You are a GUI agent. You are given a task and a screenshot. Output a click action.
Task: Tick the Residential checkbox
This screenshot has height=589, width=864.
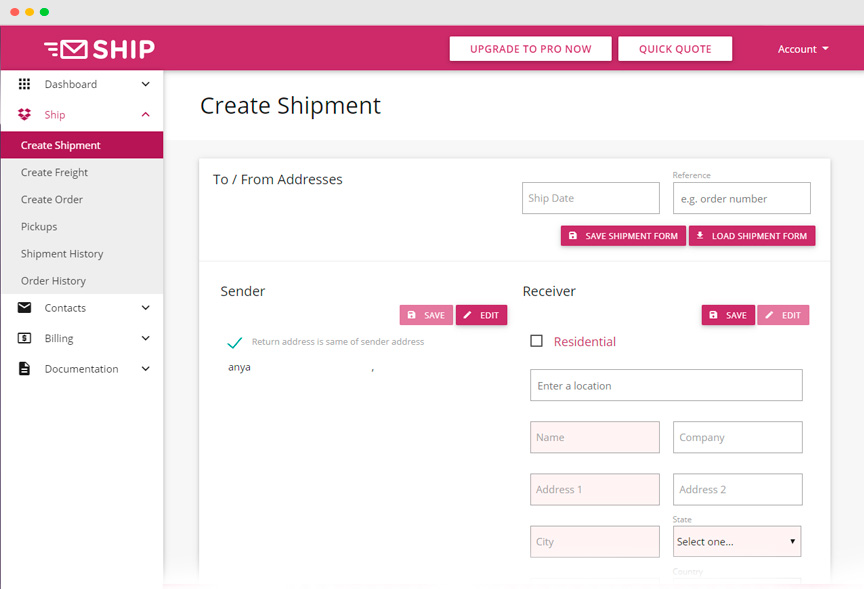pyautogui.click(x=536, y=341)
